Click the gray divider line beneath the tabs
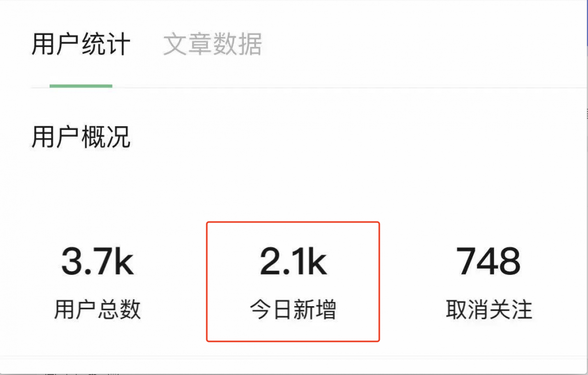 [308, 88]
